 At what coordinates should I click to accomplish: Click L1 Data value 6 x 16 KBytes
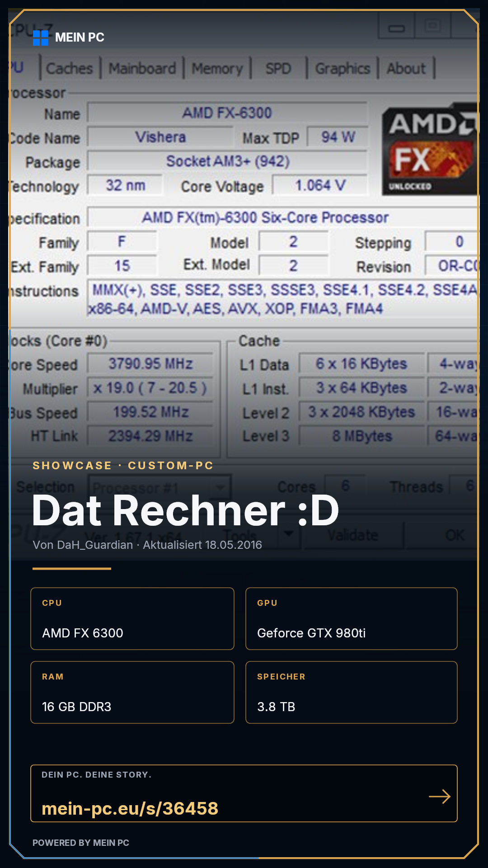(361, 363)
